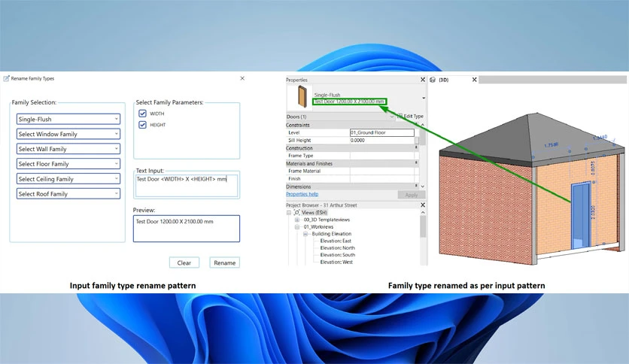Viewport: 629px width, 364px height.
Task: Select Elevation: South in Project Browser
Action: click(x=337, y=254)
